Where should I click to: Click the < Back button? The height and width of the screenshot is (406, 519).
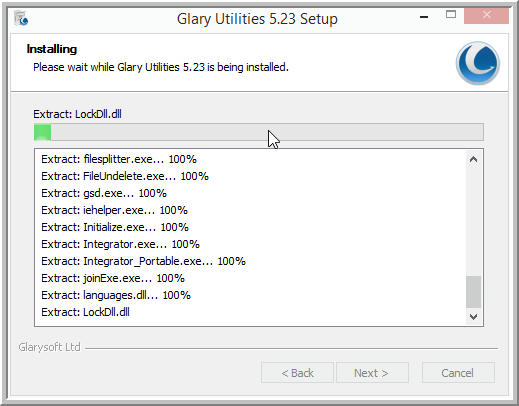(297, 373)
